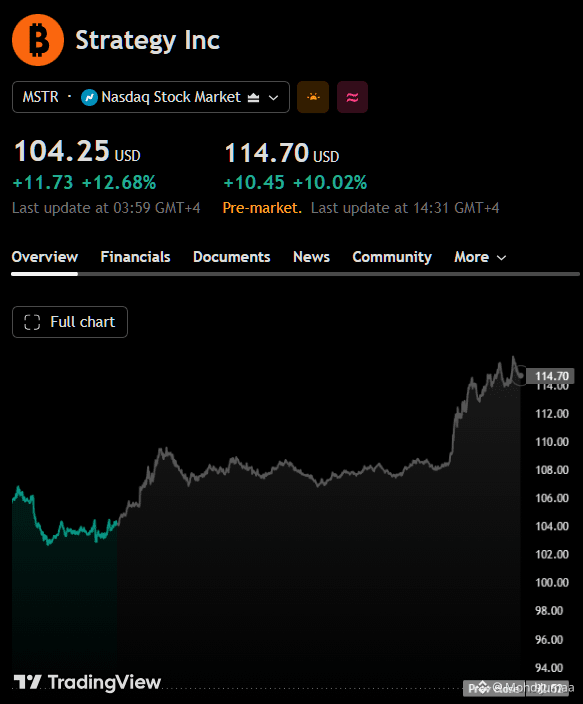Select the Community tab

392,257
